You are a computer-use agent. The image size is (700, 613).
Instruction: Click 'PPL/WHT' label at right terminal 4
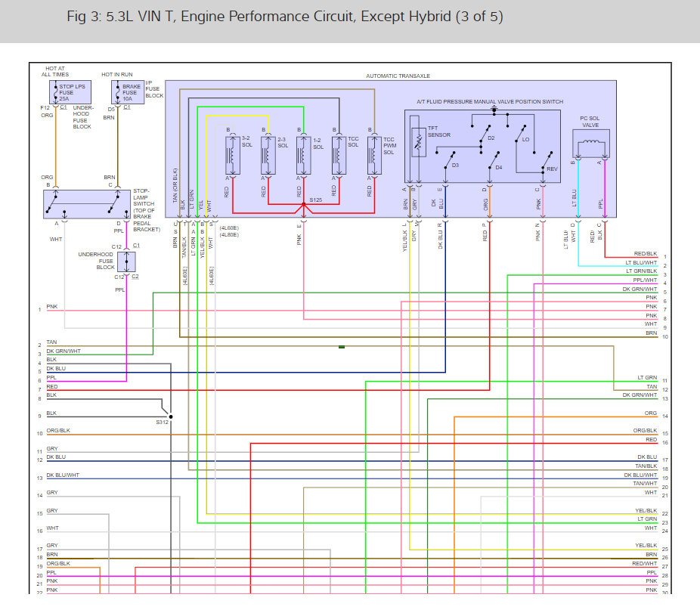[645, 280]
